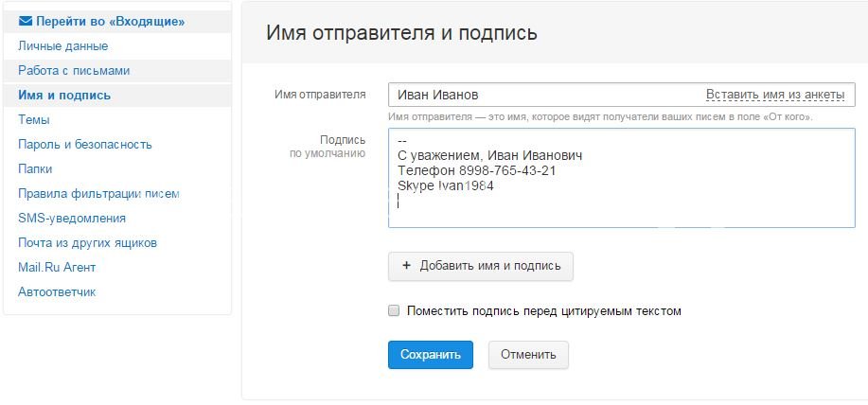Click the envelope icon beside «Входящие»
The width and height of the screenshot is (868, 405).
tap(26, 21)
